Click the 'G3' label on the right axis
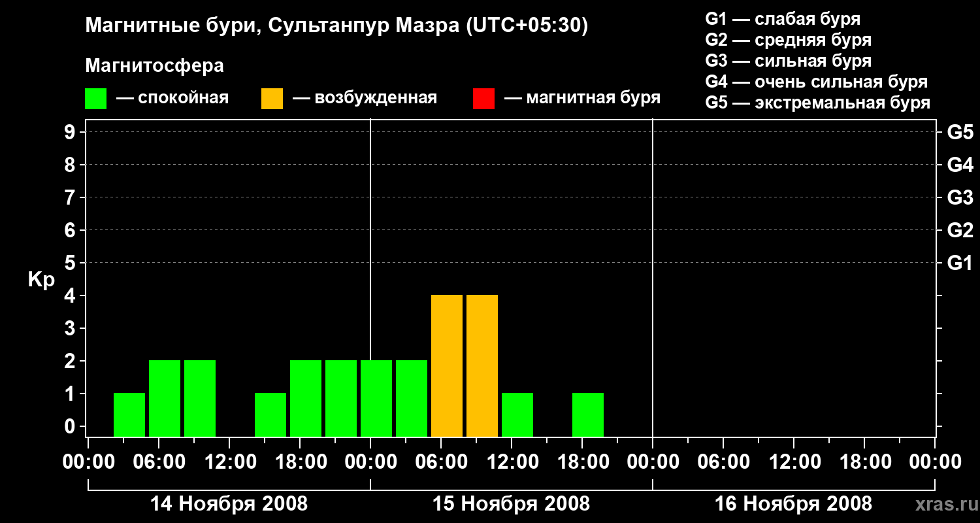This screenshot has width=980, height=523. (x=960, y=197)
